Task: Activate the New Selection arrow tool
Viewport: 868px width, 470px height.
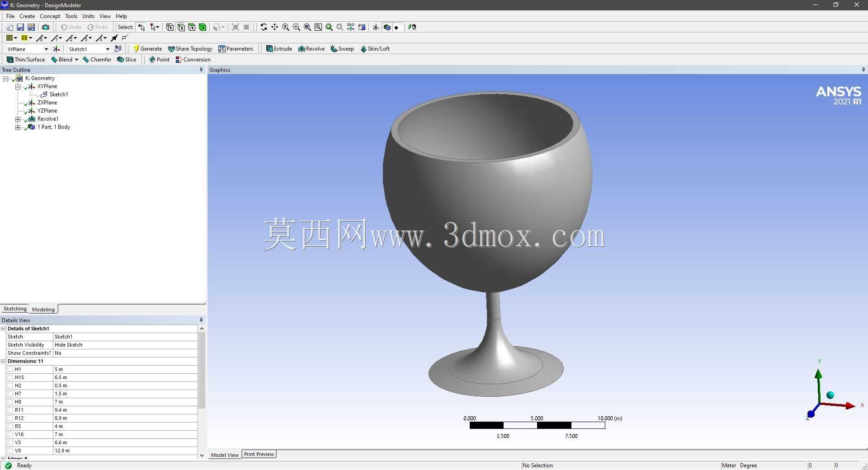Action: (x=142, y=27)
